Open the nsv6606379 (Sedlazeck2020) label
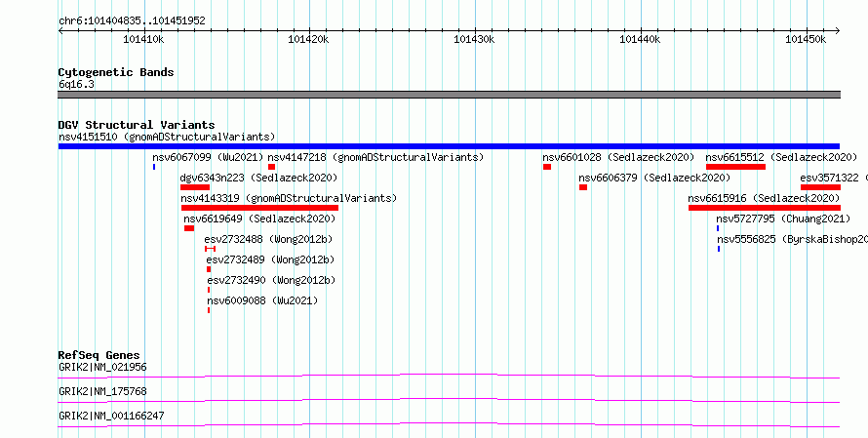 tap(654, 178)
